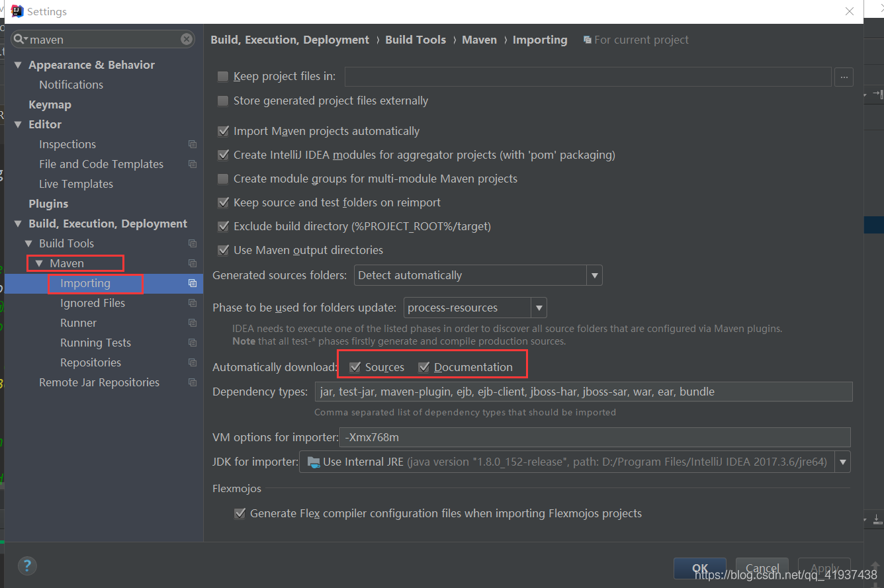Select Inspections settings page
This screenshot has width=884, height=588.
(x=67, y=144)
